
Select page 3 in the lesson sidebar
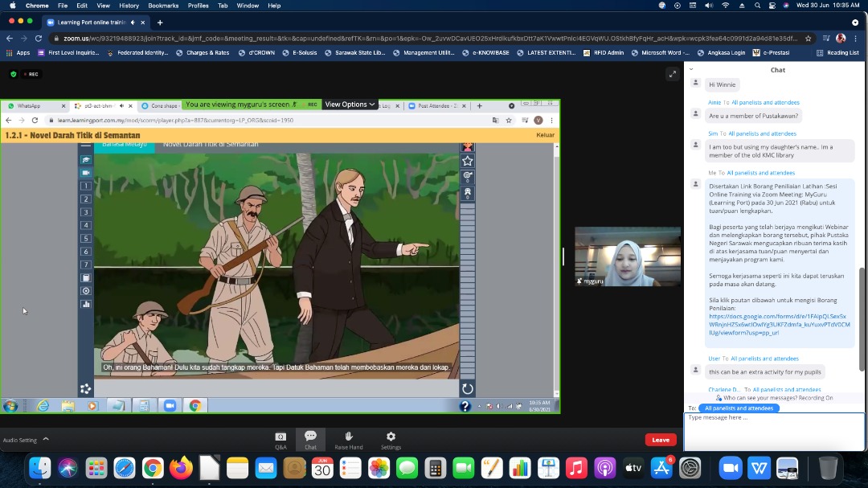pos(86,212)
